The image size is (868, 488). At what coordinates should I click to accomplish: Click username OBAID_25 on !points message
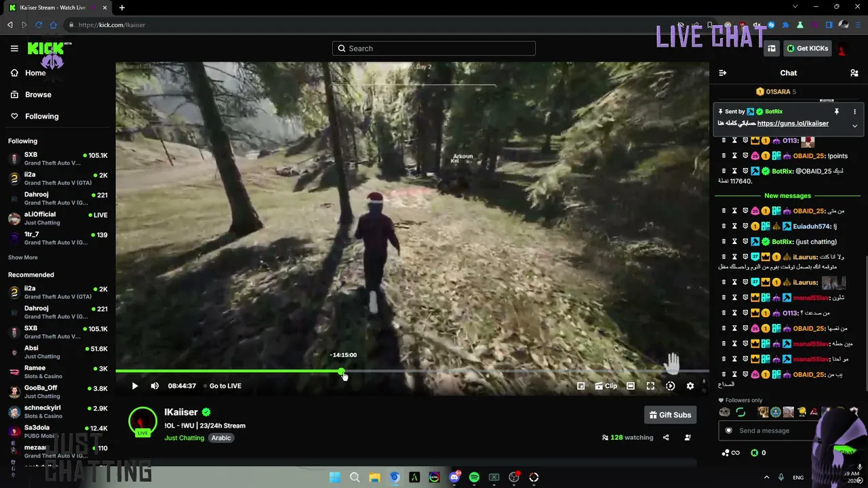(808, 156)
